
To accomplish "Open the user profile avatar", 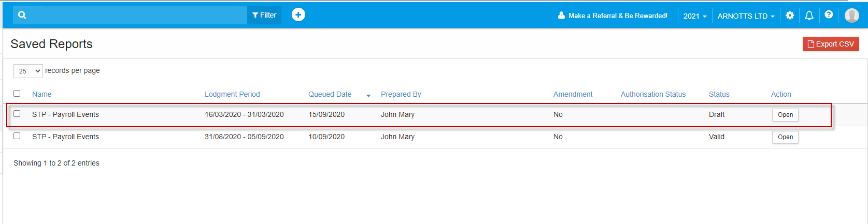I will point(852,16).
